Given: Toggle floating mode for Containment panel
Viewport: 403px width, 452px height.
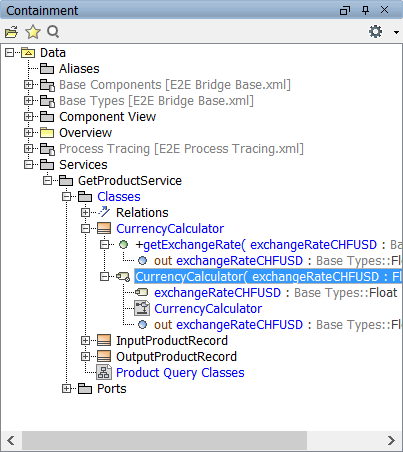Looking at the screenshot, I should tap(345, 10).
